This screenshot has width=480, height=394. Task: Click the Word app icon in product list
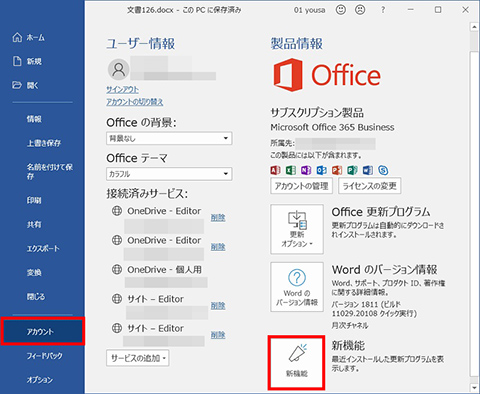368,170
